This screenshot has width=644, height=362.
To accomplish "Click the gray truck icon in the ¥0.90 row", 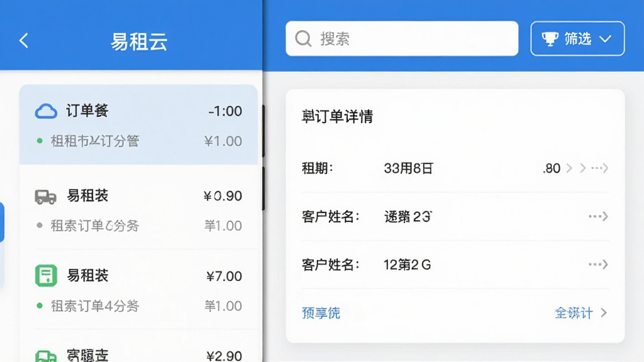I will [x=45, y=197].
